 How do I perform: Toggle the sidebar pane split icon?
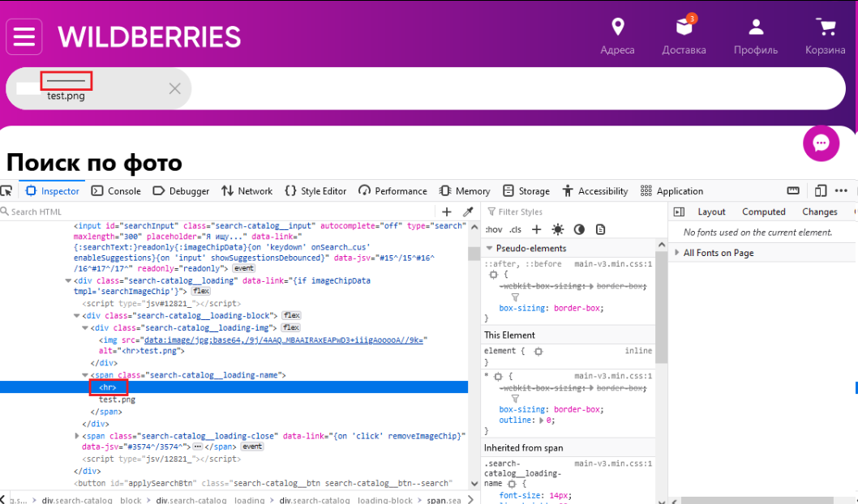pos(679,211)
